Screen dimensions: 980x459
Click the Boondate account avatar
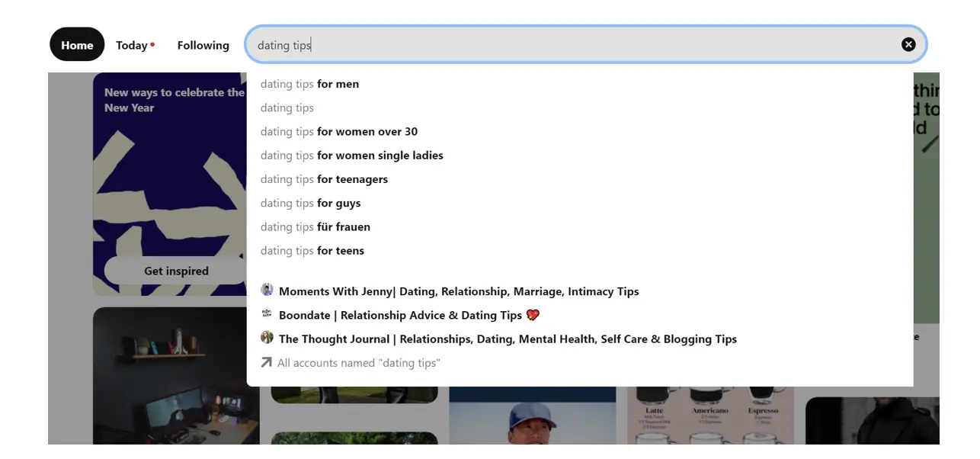pos(267,314)
